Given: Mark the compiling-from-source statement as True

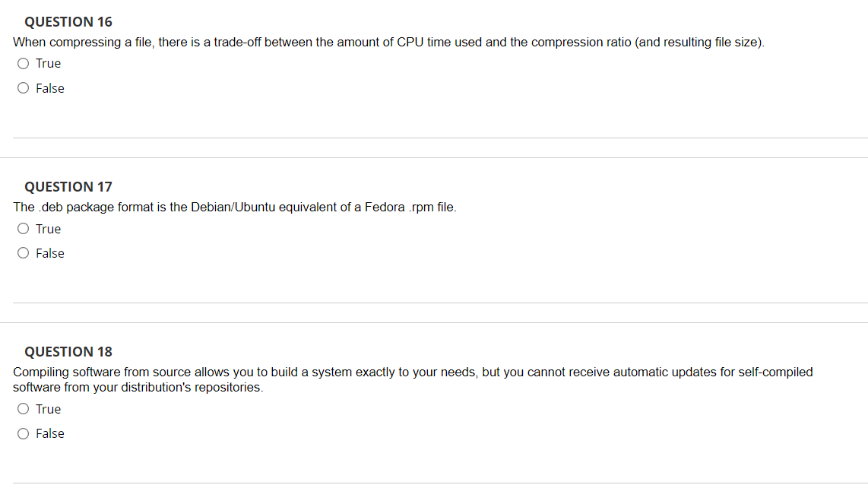Looking at the screenshot, I should 23,409.
